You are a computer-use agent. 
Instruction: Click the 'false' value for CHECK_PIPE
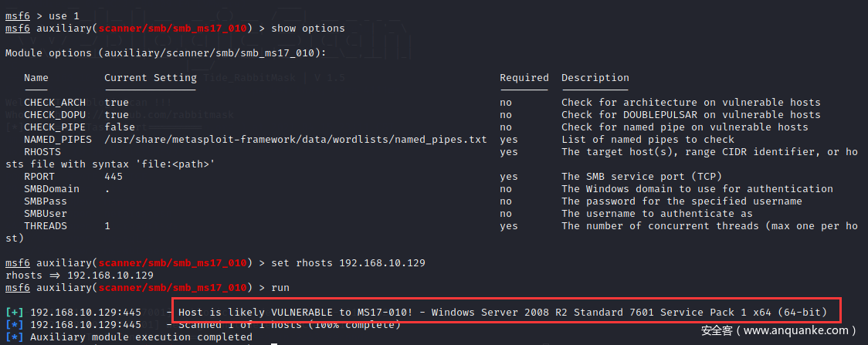(x=120, y=127)
